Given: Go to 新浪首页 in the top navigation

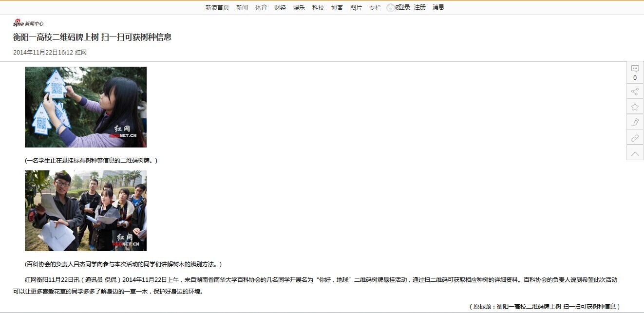Looking at the screenshot, I should point(217,7).
